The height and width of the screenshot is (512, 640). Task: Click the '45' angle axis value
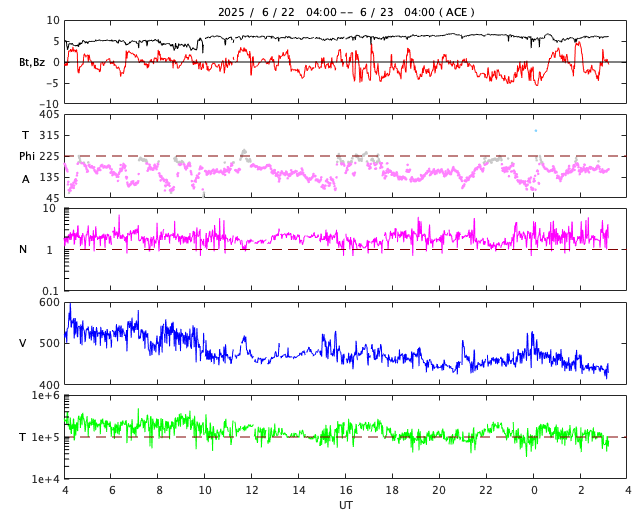coord(53,198)
